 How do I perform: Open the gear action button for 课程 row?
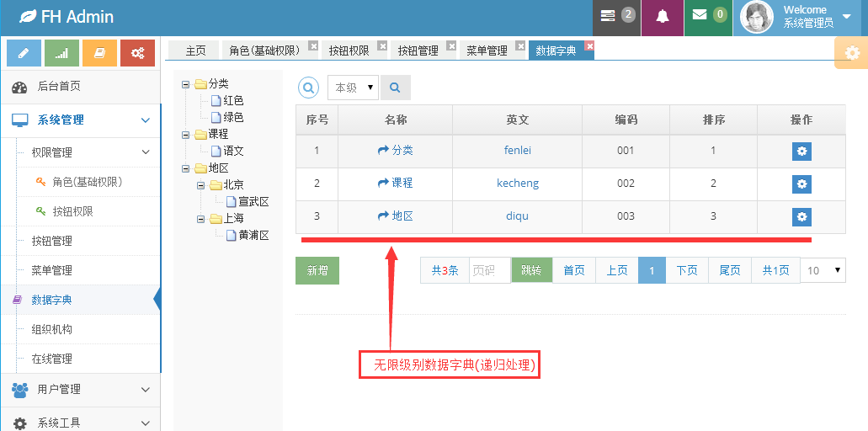pyautogui.click(x=801, y=184)
